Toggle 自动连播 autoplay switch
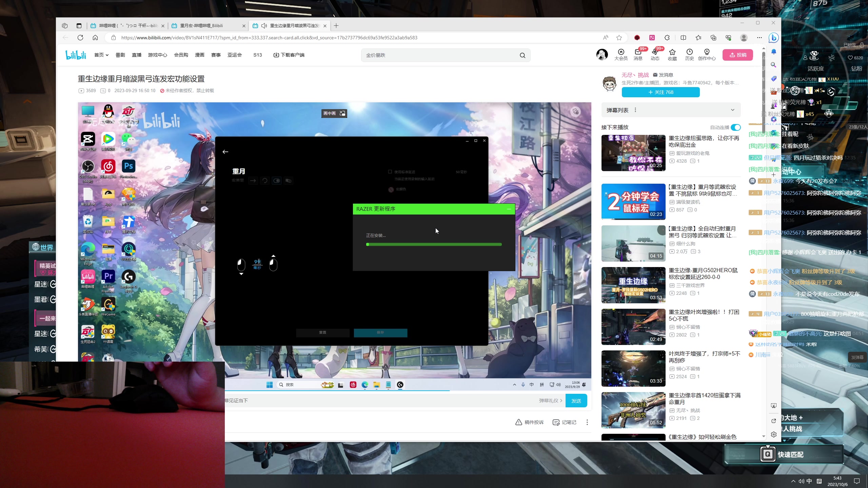The height and width of the screenshot is (488, 868). click(x=735, y=127)
